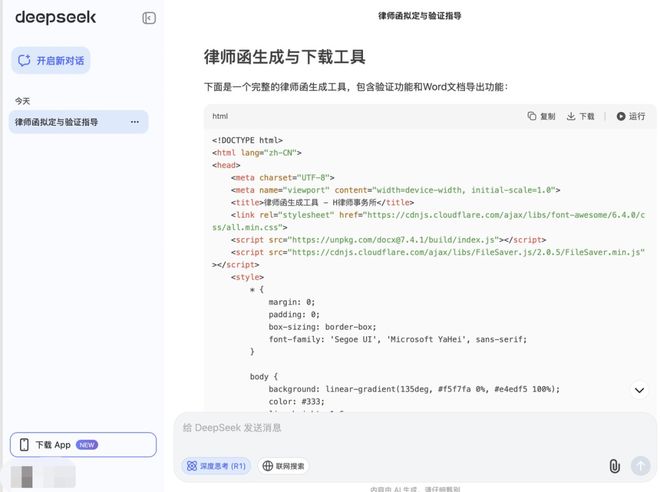Click the scroll-to-bottom chevron button
This screenshot has height=492, width=660.
[639, 390]
